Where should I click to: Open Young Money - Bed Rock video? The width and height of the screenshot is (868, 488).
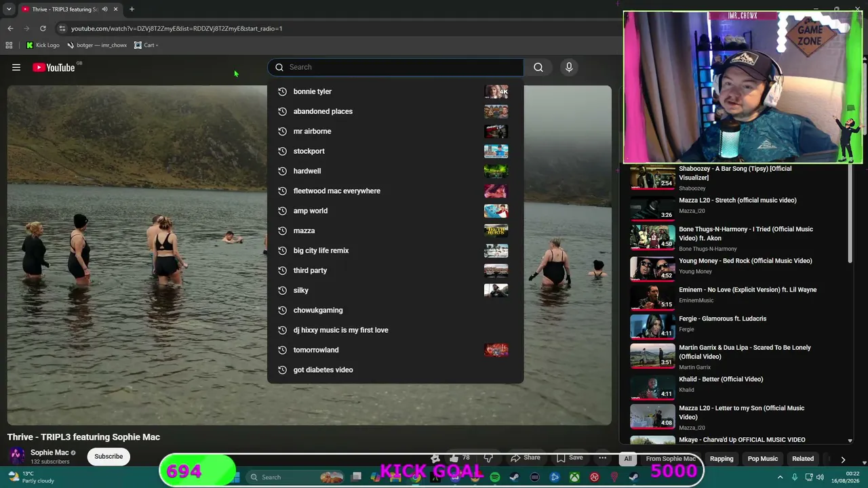pos(745,261)
